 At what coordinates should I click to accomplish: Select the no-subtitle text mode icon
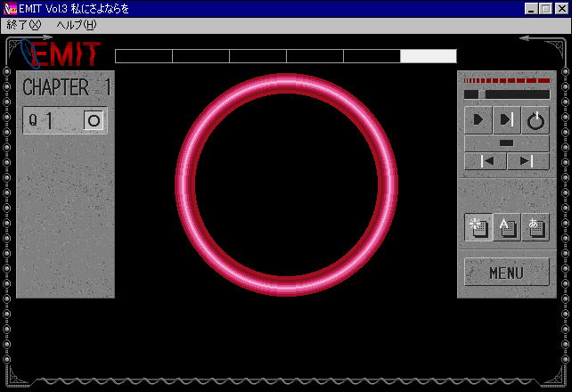tap(478, 227)
